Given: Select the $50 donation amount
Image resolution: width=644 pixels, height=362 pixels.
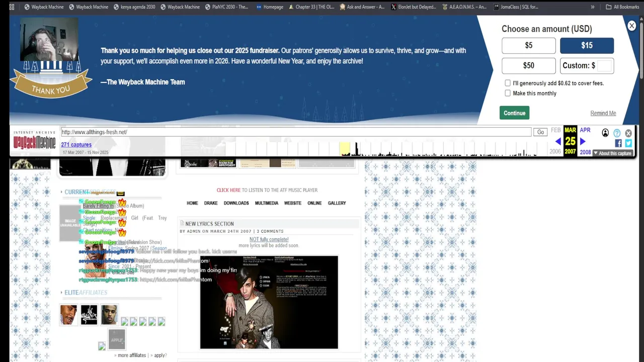Looking at the screenshot, I should [x=529, y=65].
